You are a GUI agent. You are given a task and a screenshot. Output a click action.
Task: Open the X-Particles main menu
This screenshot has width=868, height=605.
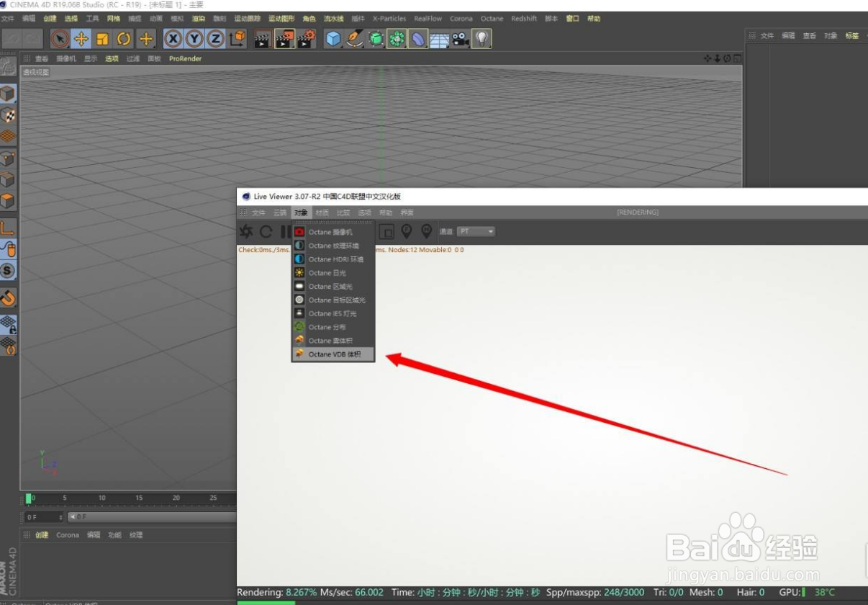click(389, 19)
